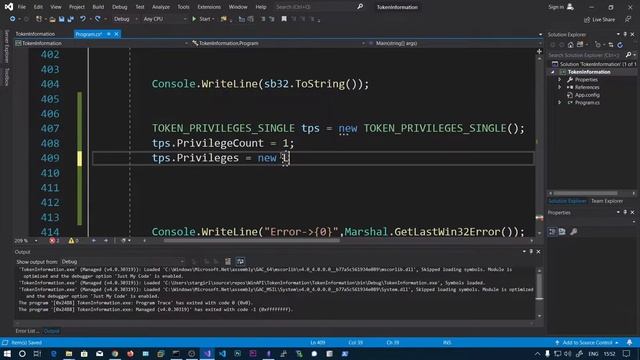Open the TokenInformation project navigation dropdown

click(x=102, y=43)
